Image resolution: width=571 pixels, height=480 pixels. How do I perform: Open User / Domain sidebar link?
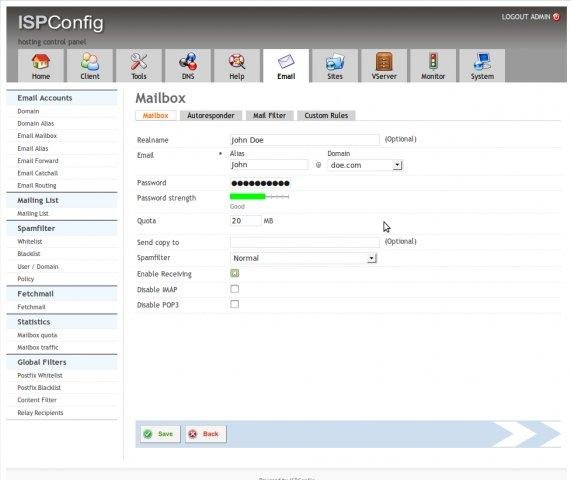click(38, 267)
